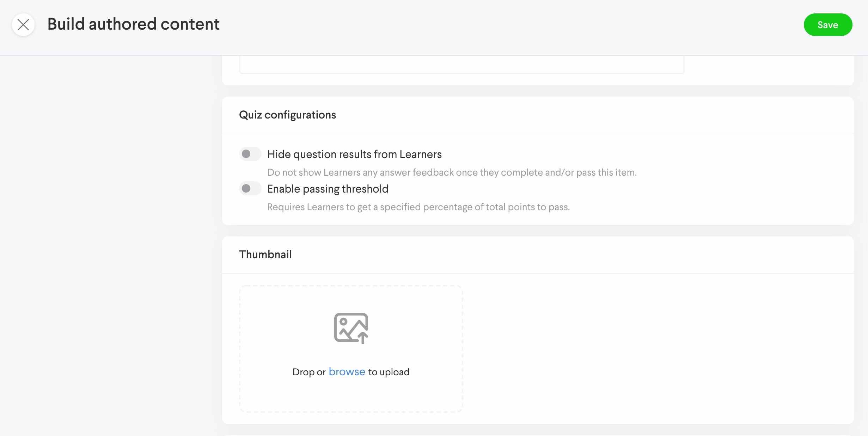Click blank space right of the thumbnail dropzone
Screen dimensions: 868x436
coord(652,349)
